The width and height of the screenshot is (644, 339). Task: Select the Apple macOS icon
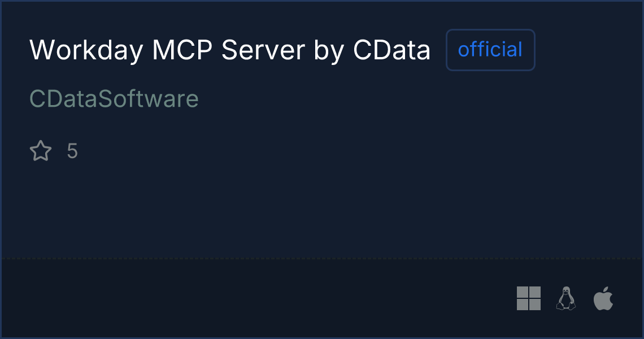pyautogui.click(x=603, y=298)
